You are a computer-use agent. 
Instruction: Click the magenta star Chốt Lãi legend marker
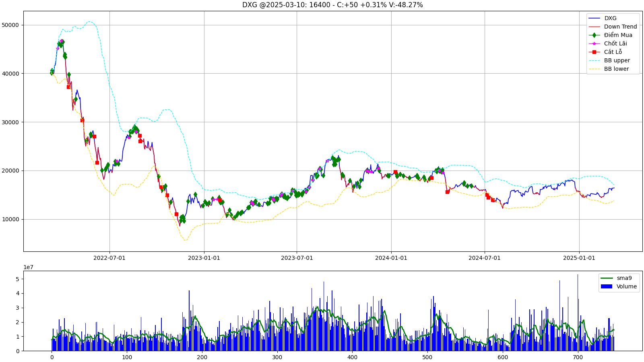pyautogui.click(x=594, y=43)
